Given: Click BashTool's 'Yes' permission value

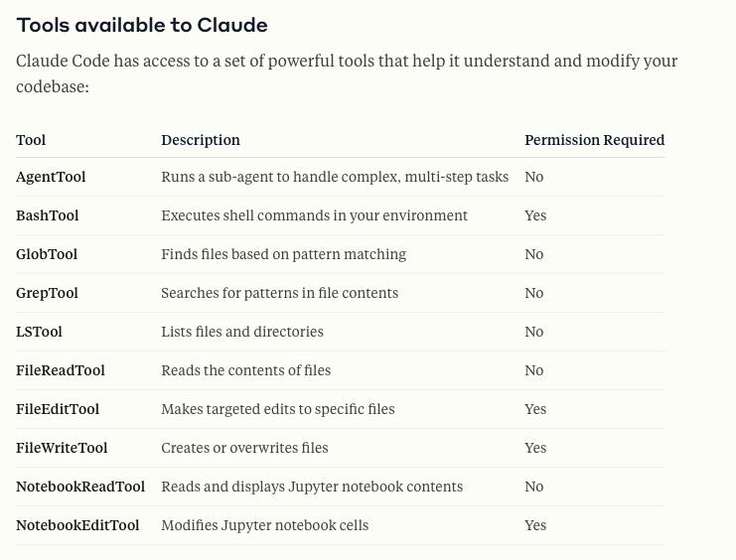Looking at the screenshot, I should click(x=535, y=215).
